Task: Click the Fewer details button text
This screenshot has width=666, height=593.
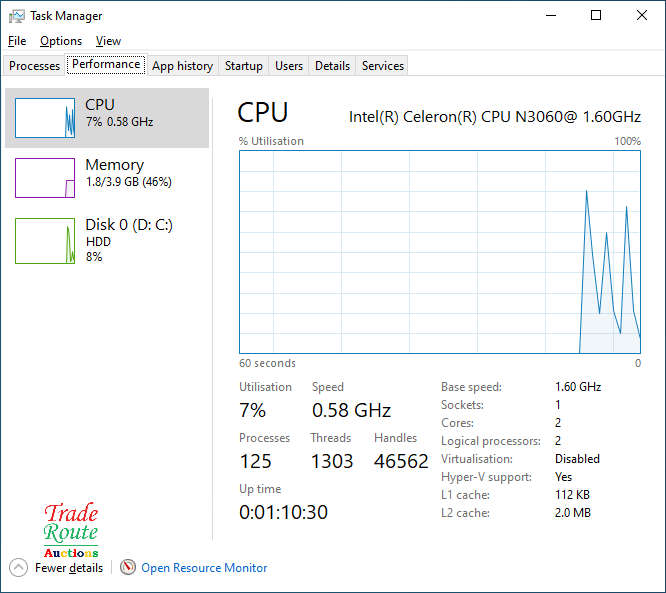Action: click(x=69, y=568)
